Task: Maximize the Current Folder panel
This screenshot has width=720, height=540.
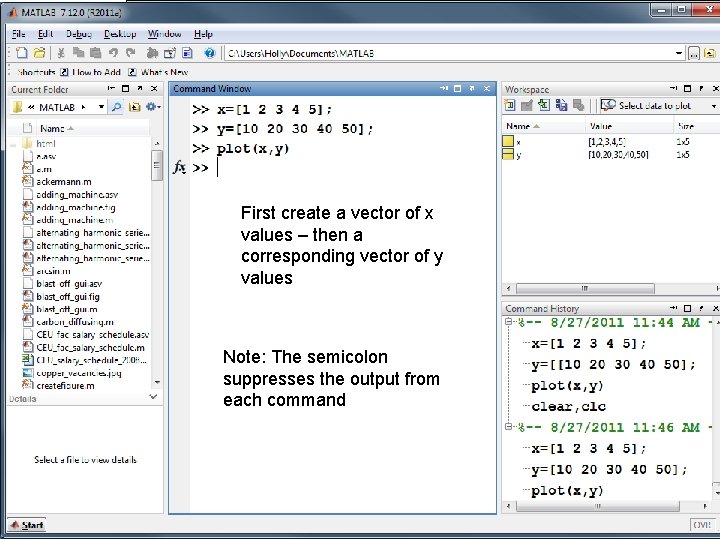Action: (x=125, y=89)
